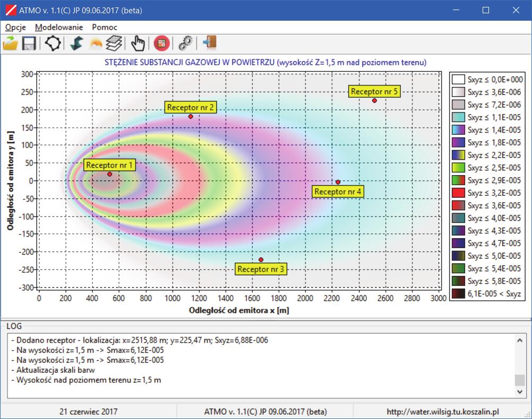Image resolution: width=532 pixels, height=419 pixels.
Task: Open the Pomoc menu
Action: [105, 27]
